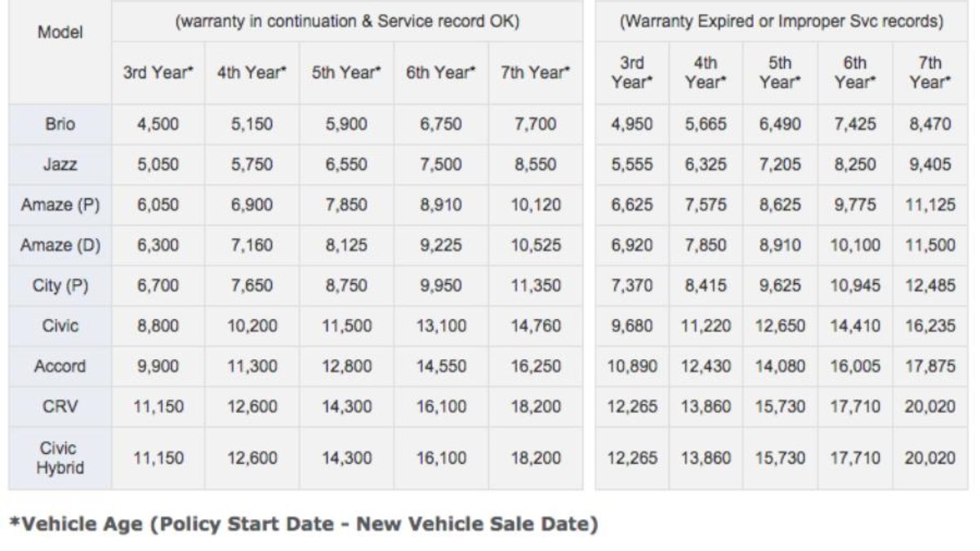The width and height of the screenshot is (980, 551).
Task: Click the Amaze (D) row label
Action: pyautogui.click(x=60, y=246)
